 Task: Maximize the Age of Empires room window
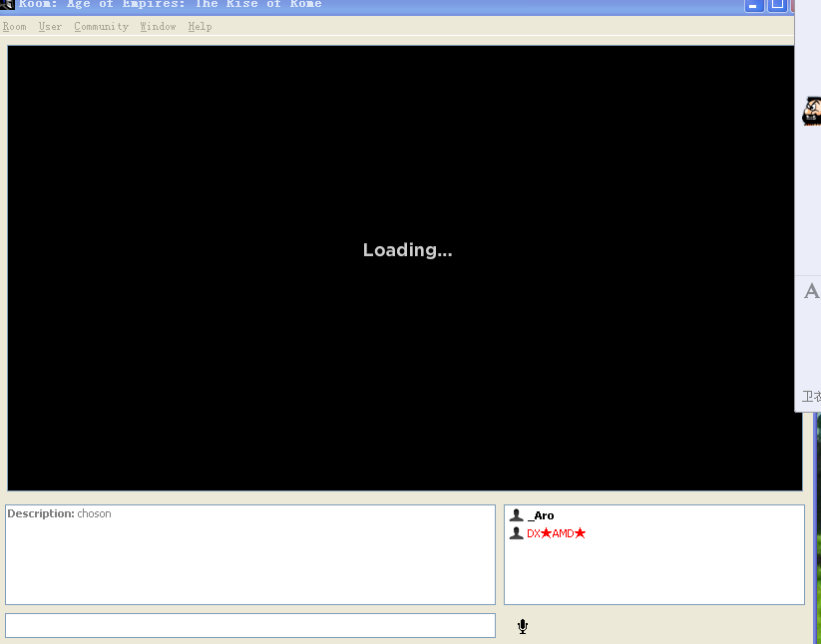tap(776, 5)
